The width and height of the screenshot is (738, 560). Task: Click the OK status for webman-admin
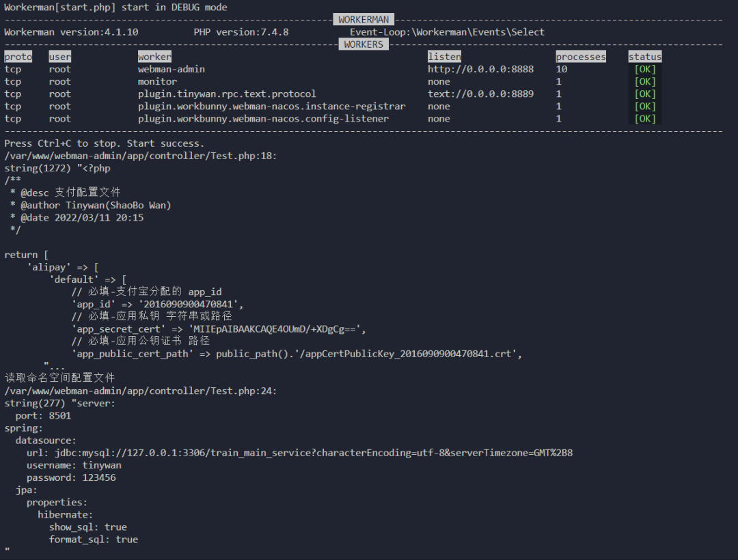click(x=644, y=69)
